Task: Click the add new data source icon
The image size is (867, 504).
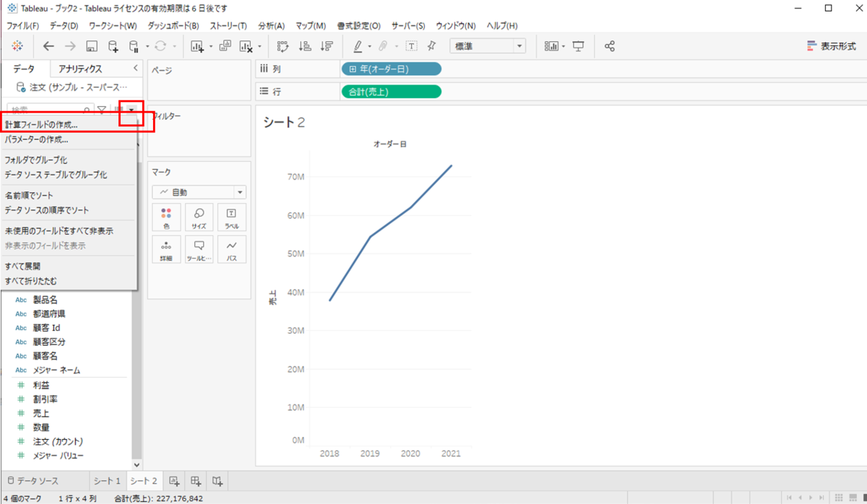Action: (113, 46)
